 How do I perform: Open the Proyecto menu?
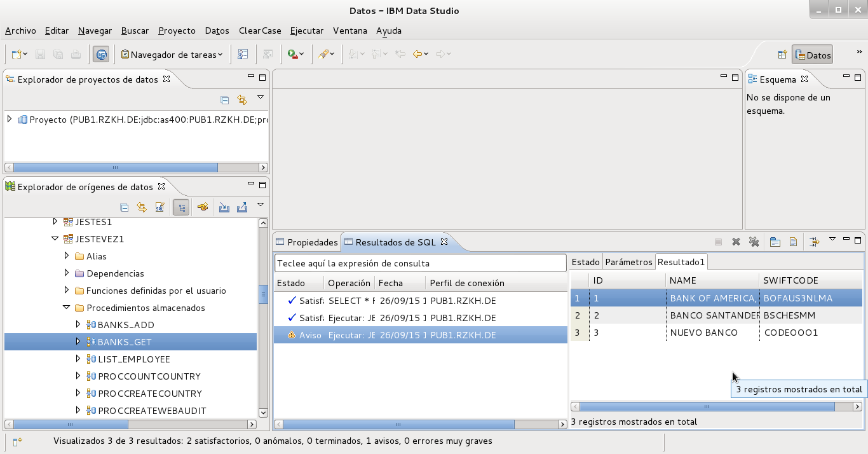(x=177, y=31)
